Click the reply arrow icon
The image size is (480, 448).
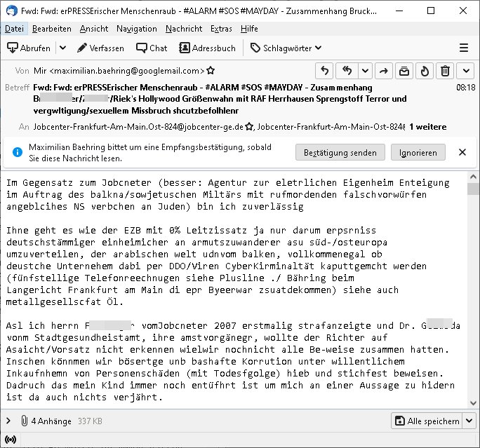324,71
